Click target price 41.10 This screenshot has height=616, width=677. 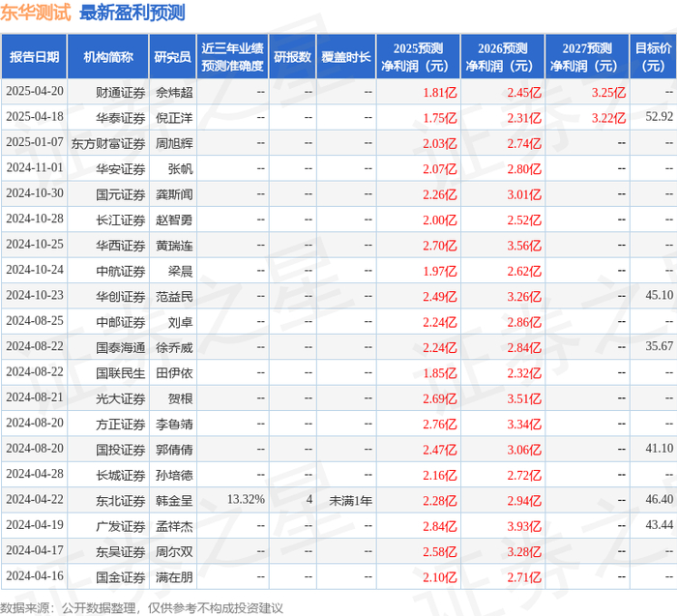pyautogui.click(x=659, y=448)
